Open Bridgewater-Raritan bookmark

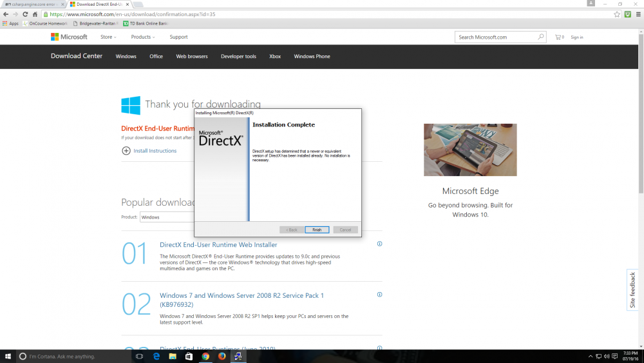96,23
